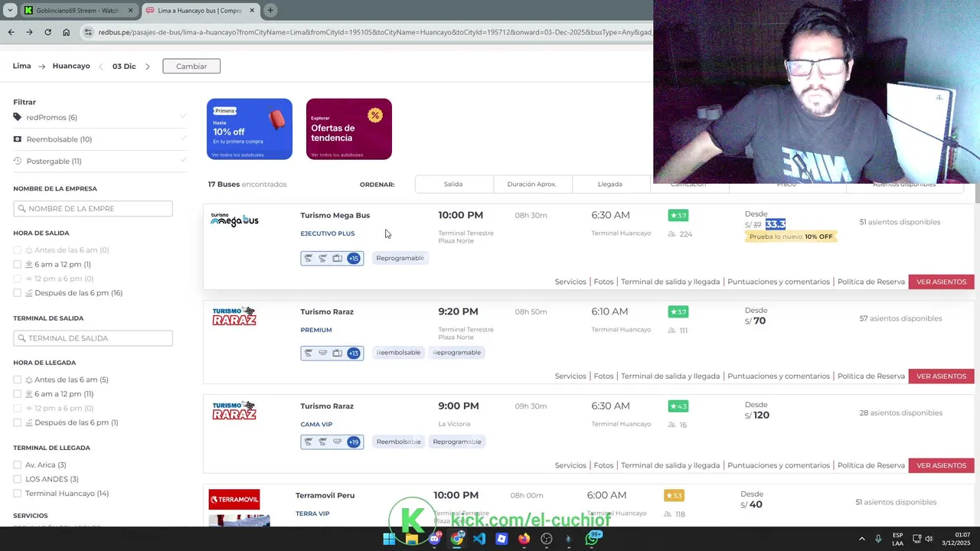980x551 pixels.
Task: Open Firefox from the taskbar
Action: (524, 539)
